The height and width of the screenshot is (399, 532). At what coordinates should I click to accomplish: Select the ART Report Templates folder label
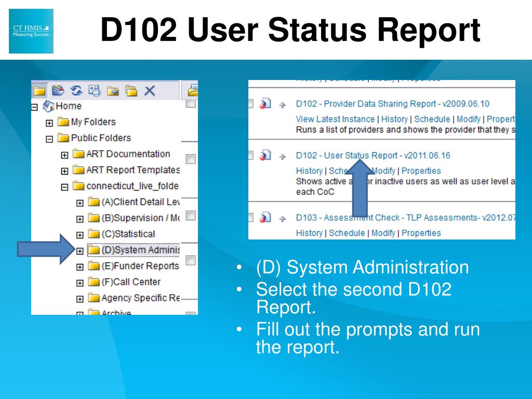pos(132,170)
